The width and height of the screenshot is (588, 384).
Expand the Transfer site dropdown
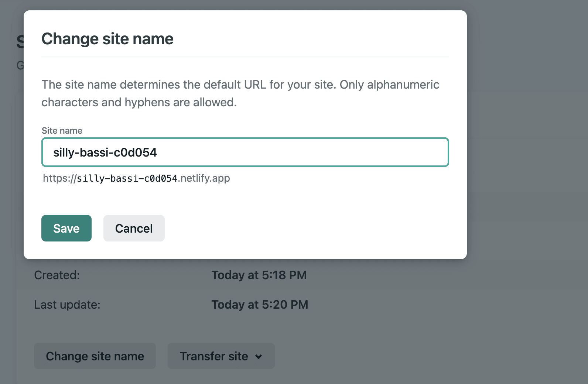[221, 356]
